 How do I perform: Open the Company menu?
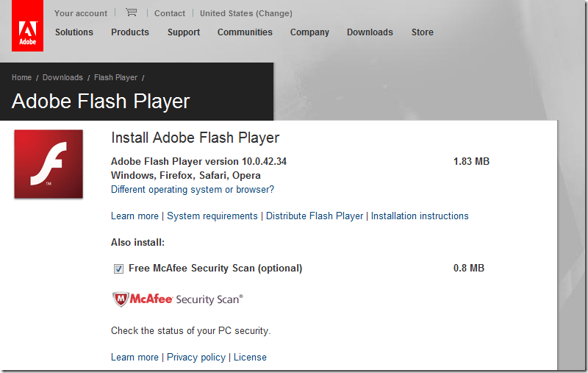pyautogui.click(x=309, y=32)
